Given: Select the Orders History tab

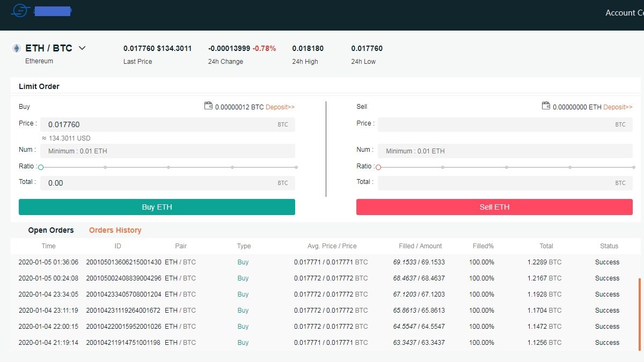Looking at the screenshot, I should coord(115,230).
